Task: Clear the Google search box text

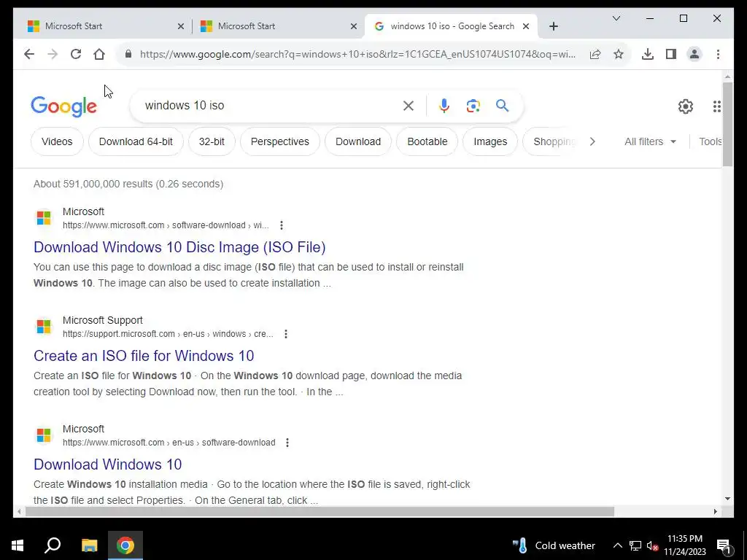Action: click(409, 106)
